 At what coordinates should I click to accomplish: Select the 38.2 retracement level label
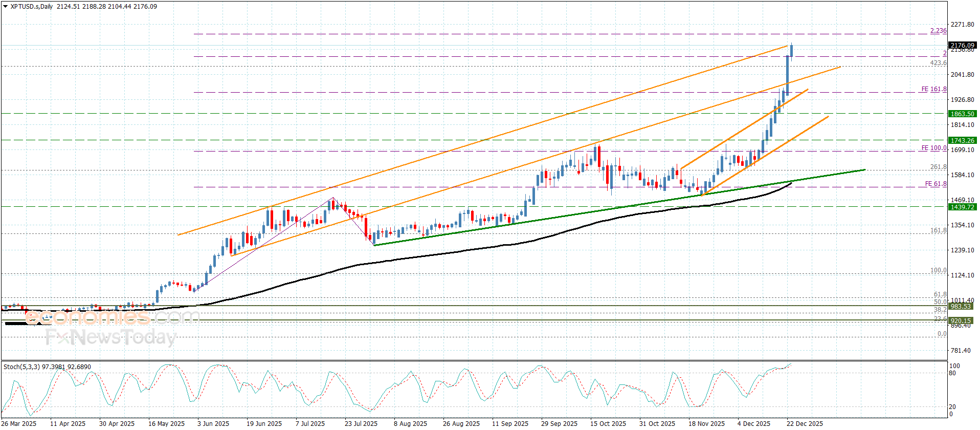coord(940,310)
